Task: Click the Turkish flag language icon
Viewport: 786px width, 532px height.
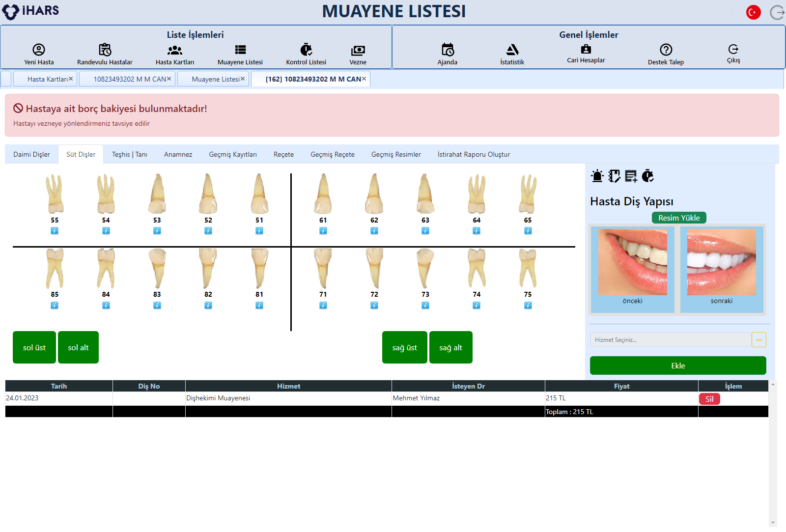Action: [x=753, y=12]
